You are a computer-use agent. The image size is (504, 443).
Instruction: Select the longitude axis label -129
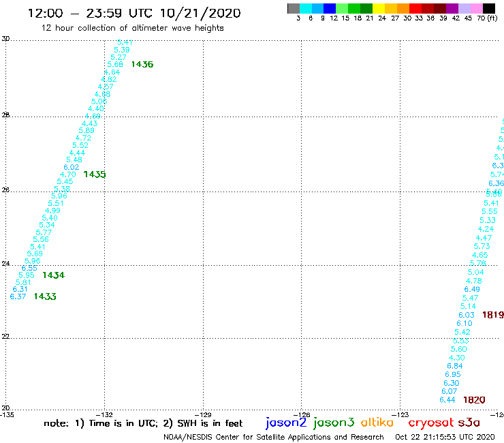pos(203,415)
